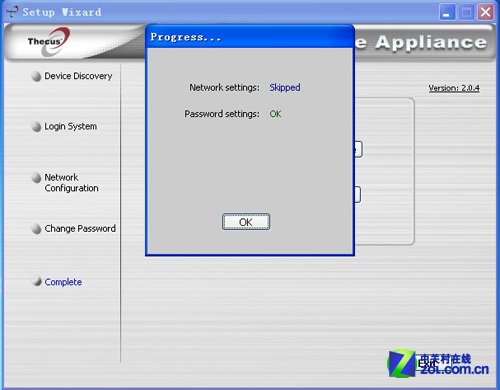Click the Appliance banner heading text

[x=431, y=43]
